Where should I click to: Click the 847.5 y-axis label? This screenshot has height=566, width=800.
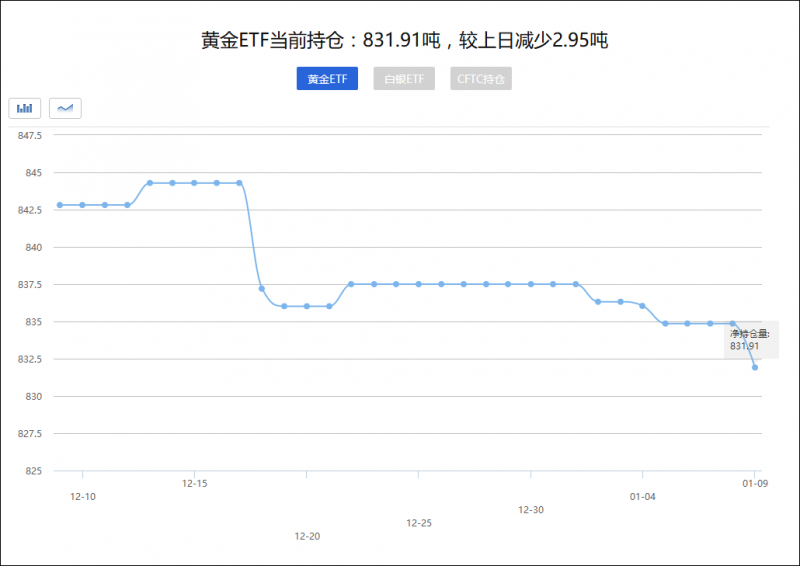point(30,135)
